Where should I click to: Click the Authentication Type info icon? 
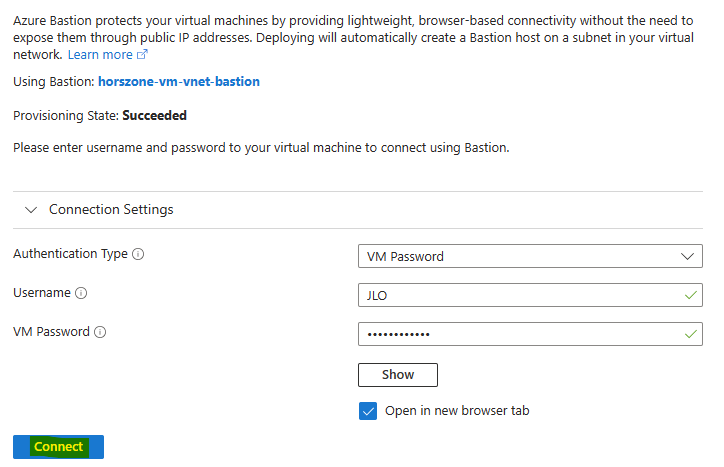tap(138, 254)
